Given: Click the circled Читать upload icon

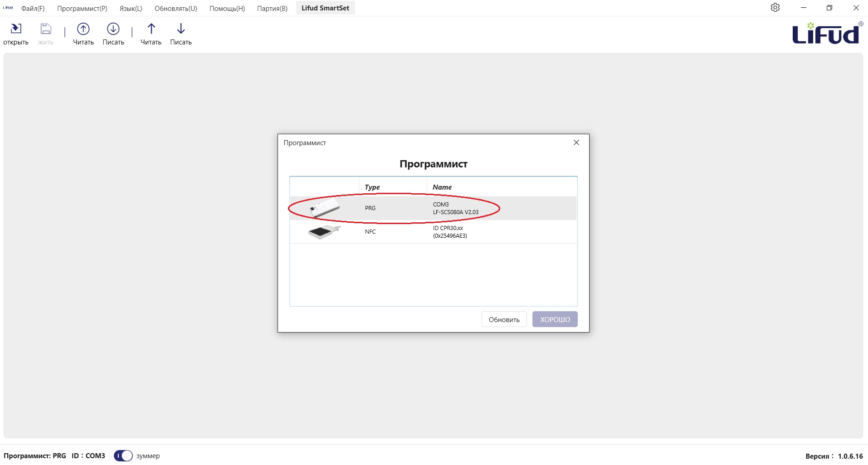Looking at the screenshot, I should 83,29.
